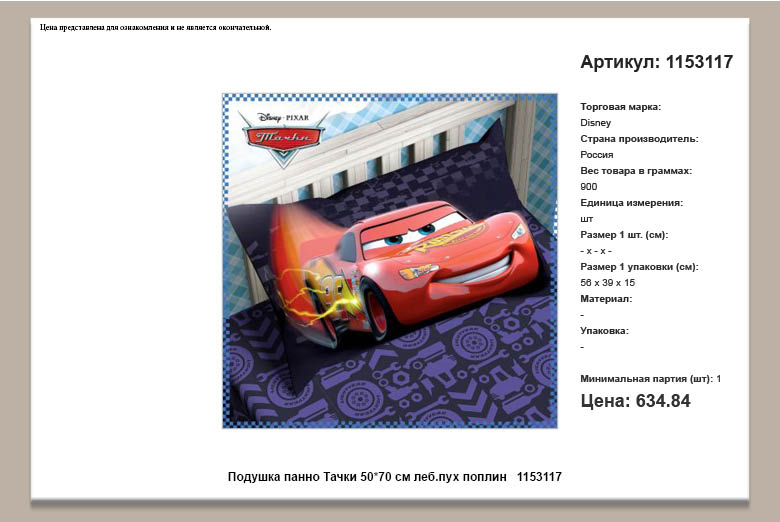The width and height of the screenshot is (780, 522).
Task: Click the country value 'Россия'
Action: click(x=596, y=154)
